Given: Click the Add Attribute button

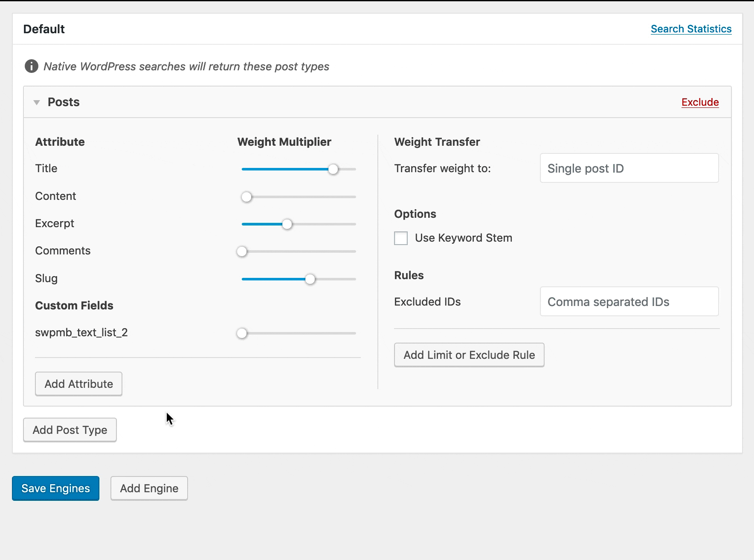Looking at the screenshot, I should pos(78,384).
